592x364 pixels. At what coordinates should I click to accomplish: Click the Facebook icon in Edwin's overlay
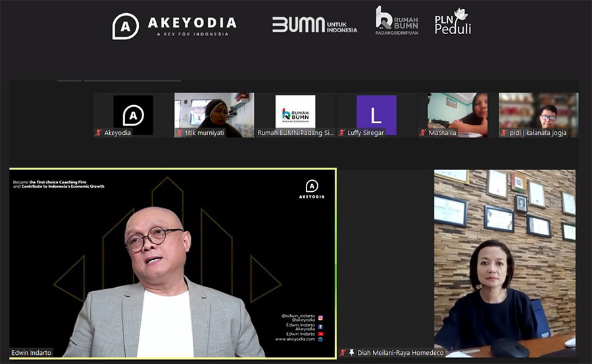tap(320, 326)
